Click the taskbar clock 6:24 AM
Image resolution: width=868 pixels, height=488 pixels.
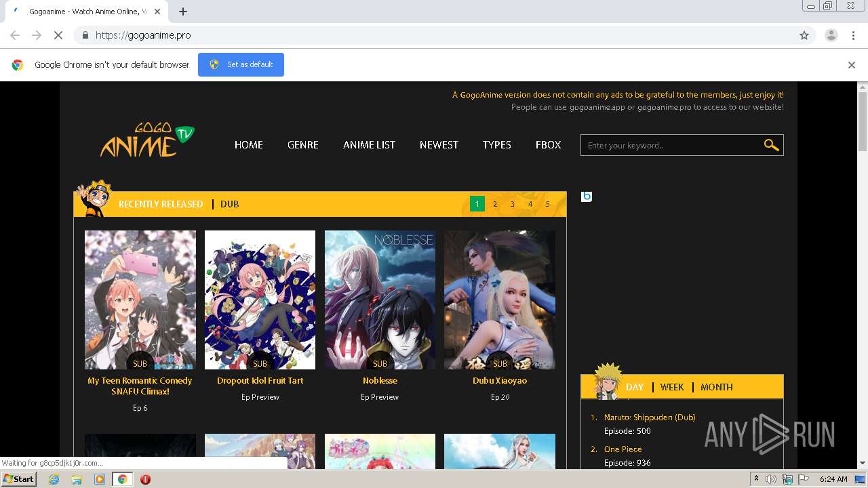coord(833,479)
